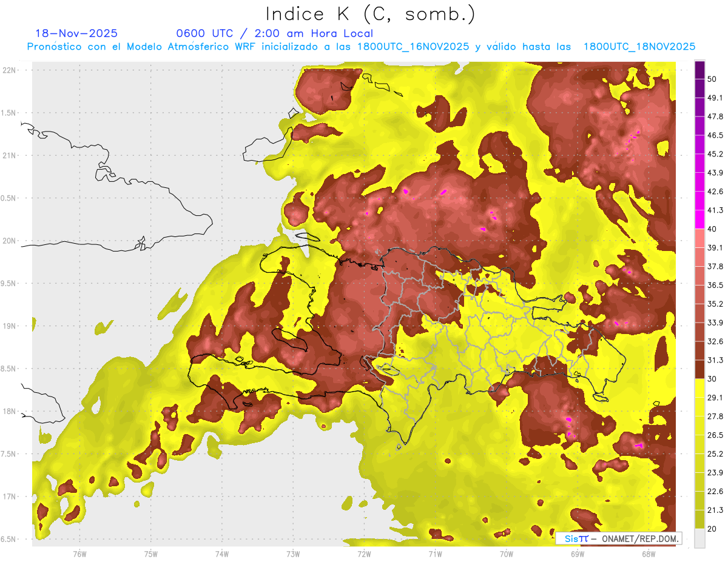
Task: Click the colorbar value '23.9'
Action: [715, 473]
